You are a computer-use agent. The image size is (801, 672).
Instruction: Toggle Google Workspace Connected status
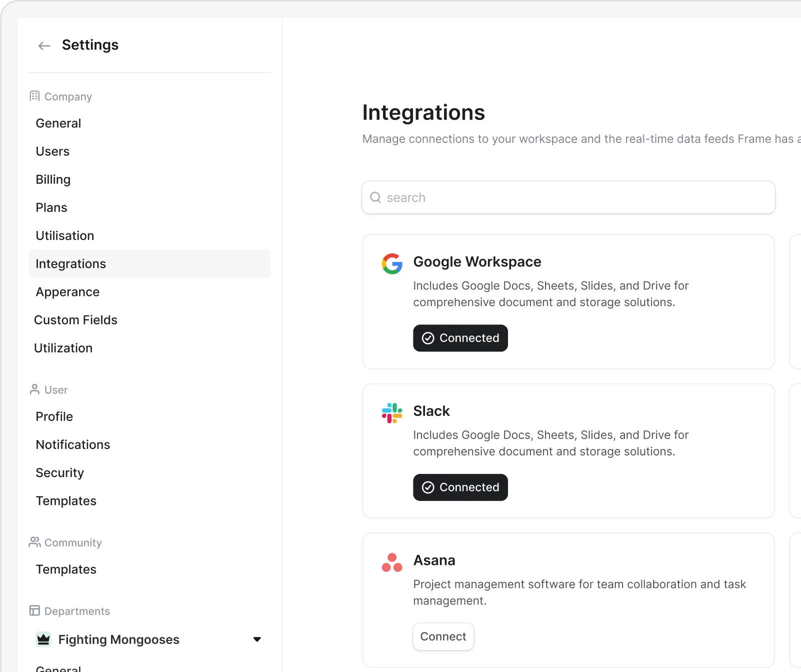click(x=460, y=338)
